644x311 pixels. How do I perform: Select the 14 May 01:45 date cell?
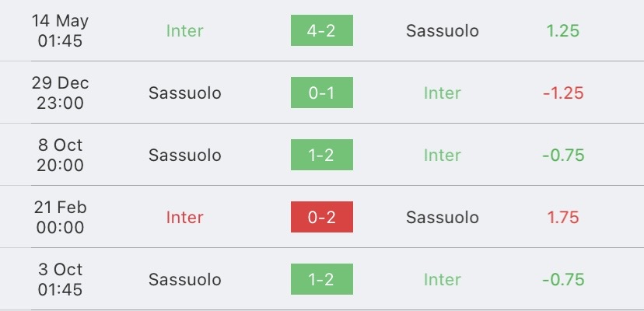(x=60, y=30)
